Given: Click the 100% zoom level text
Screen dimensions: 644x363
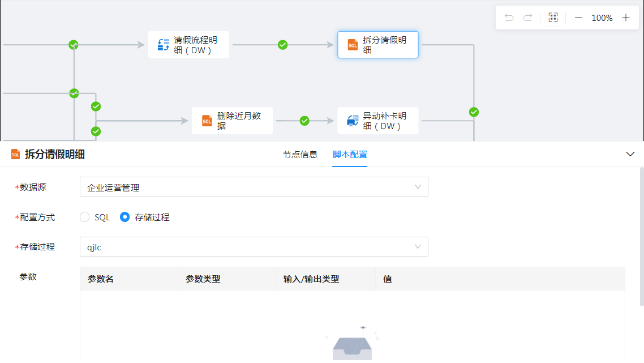Looking at the screenshot, I should tap(602, 18).
